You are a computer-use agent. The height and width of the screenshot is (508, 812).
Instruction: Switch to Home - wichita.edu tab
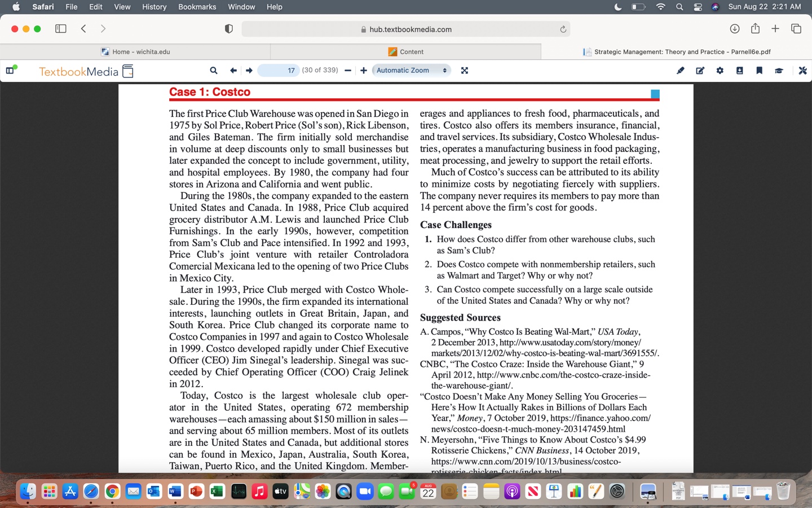click(x=135, y=51)
